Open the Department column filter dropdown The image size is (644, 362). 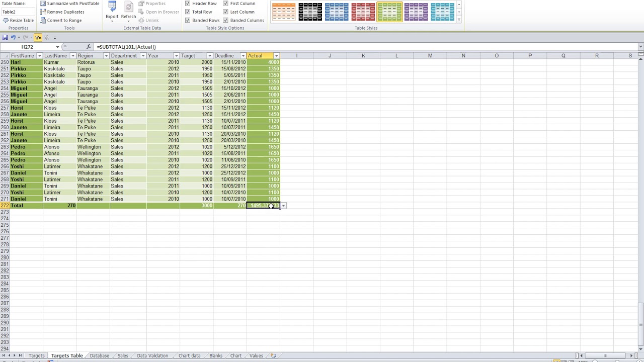(x=143, y=56)
